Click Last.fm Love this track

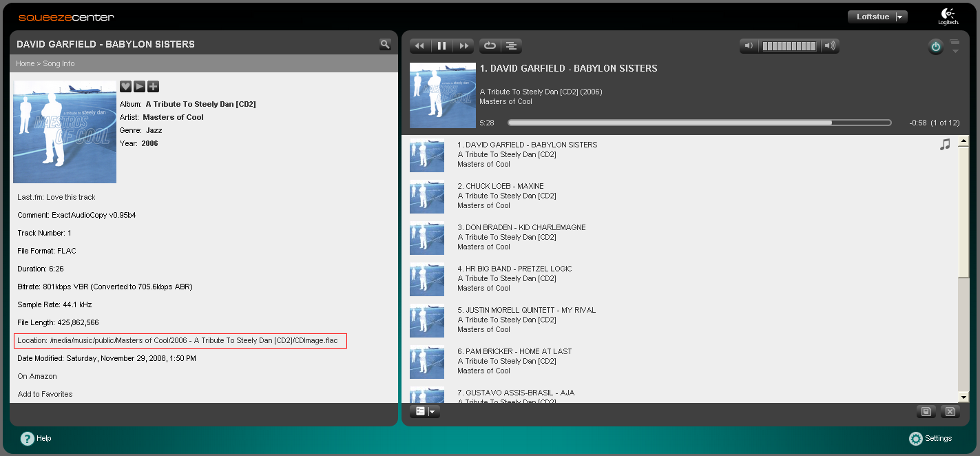pos(56,197)
